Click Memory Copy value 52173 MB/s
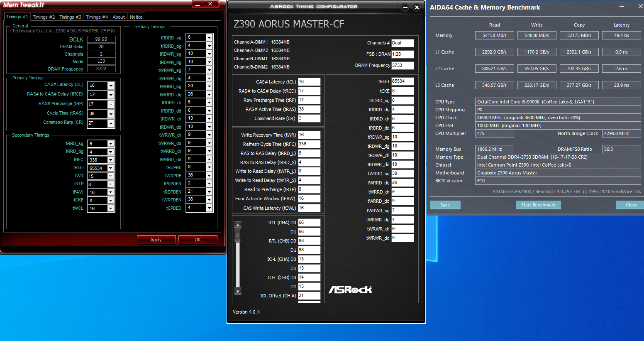644x341 pixels. [579, 35]
